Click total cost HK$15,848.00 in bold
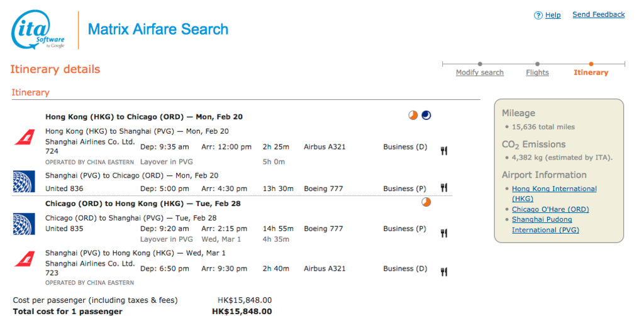644x316 pixels. (x=242, y=312)
